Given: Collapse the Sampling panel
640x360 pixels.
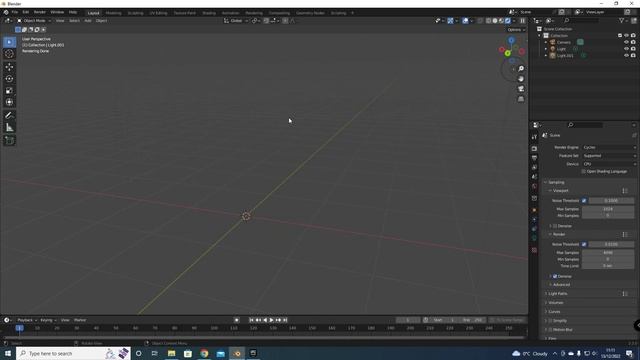Looking at the screenshot, I should tap(556, 182).
